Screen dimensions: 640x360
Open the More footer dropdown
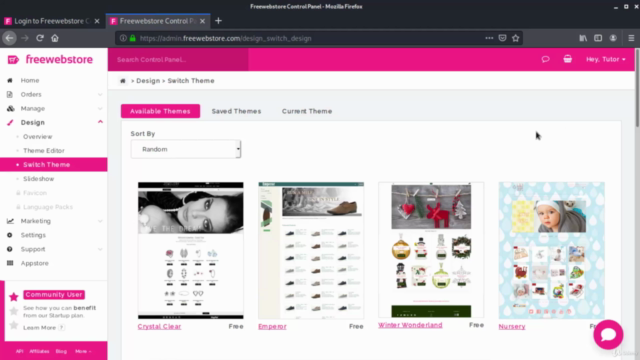pyautogui.click(x=83, y=351)
